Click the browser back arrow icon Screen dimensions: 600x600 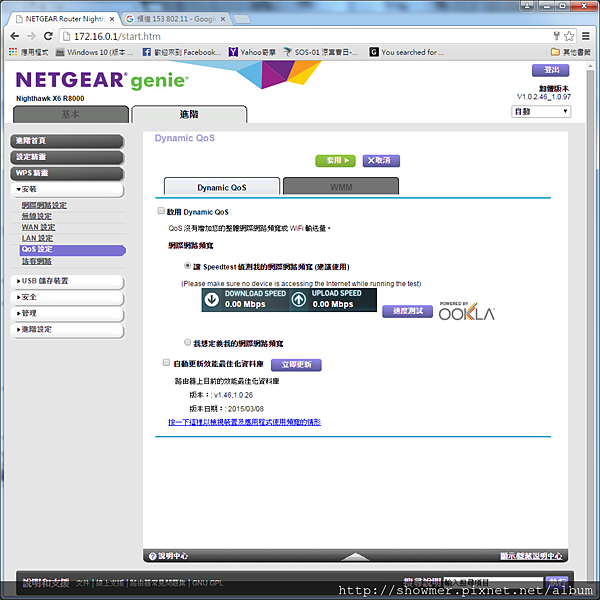point(15,36)
